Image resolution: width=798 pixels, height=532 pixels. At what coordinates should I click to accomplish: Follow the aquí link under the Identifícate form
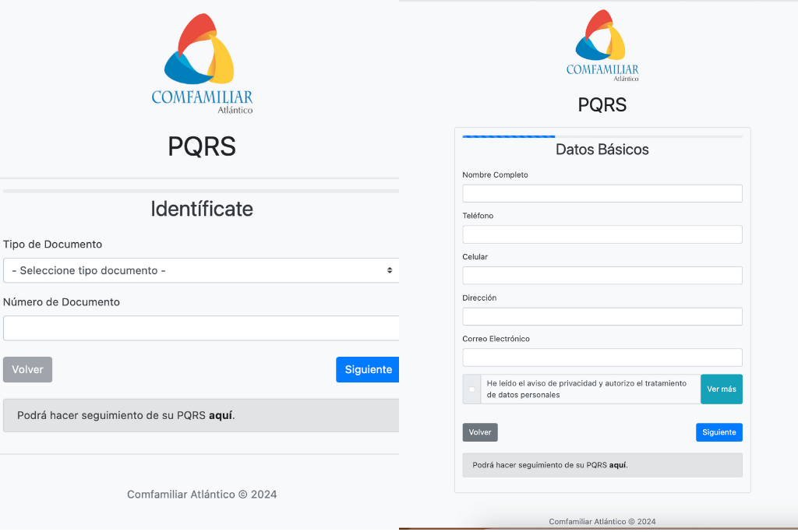coord(221,416)
